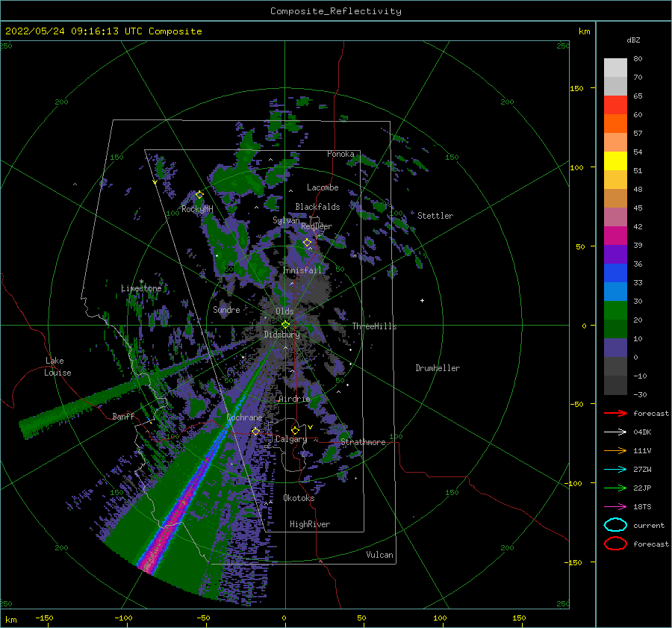Select the dark green 10-20 dBZ swatch
Viewport: 672px width, 628px height.
coord(615,329)
